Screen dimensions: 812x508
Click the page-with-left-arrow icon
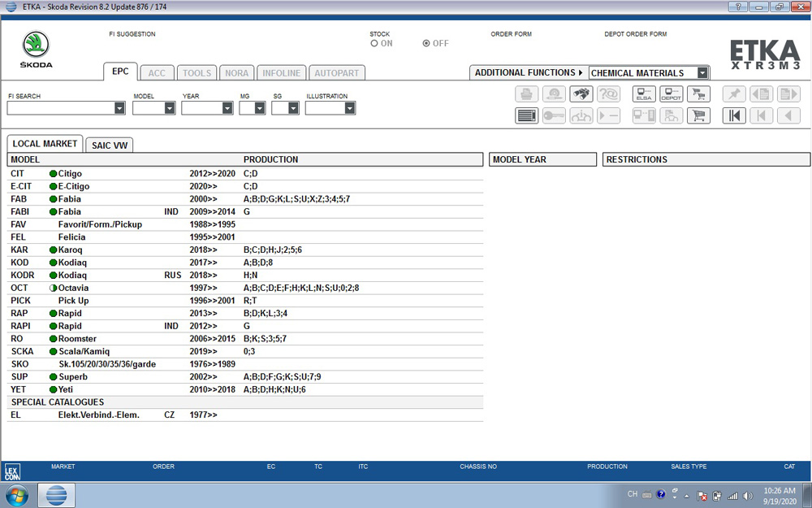[x=762, y=93]
